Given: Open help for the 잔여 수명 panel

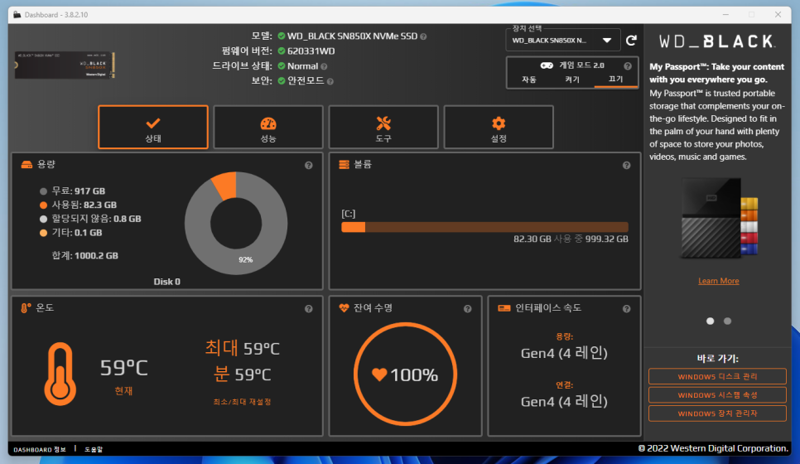Looking at the screenshot, I should click(x=467, y=309).
